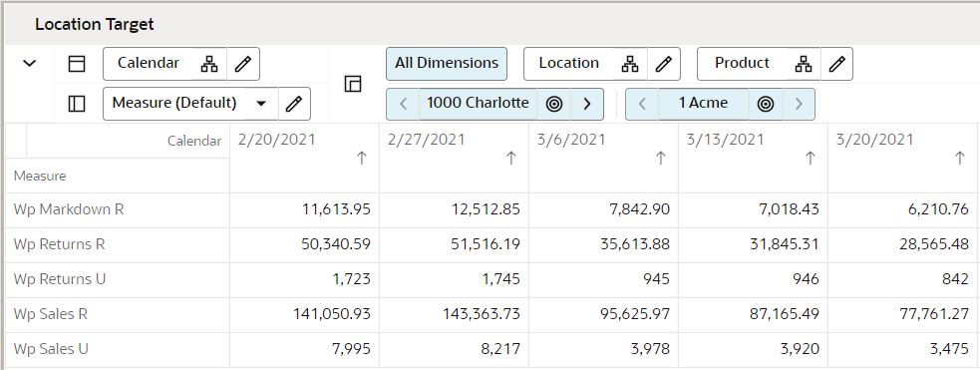Click the cell with value 35,613.88
The width and height of the screenshot is (980, 370).
tap(604, 245)
